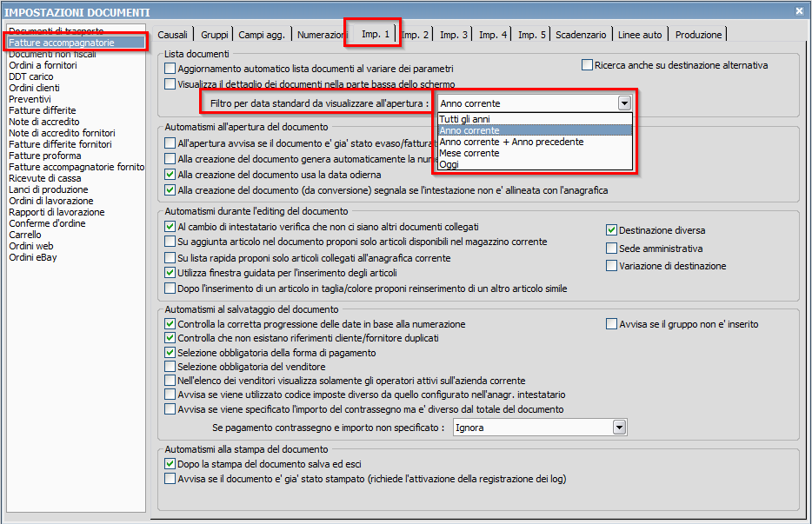The height and width of the screenshot is (524, 812).
Task: Uncheck Dopo la stampa salva ed esci
Action: [170, 464]
